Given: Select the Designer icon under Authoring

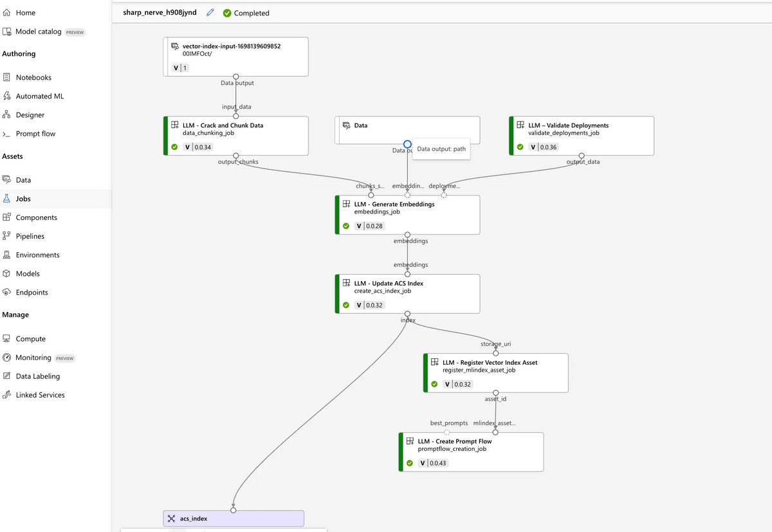Looking at the screenshot, I should pyautogui.click(x=8, y=115).
